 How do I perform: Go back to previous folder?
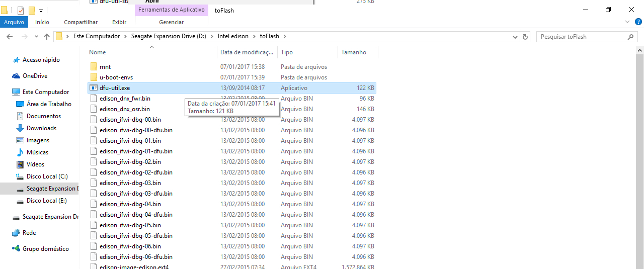(10, 37)
